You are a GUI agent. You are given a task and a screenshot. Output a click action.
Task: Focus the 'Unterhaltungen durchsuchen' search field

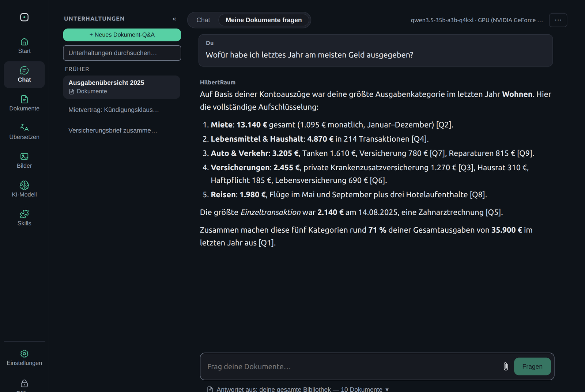(122, 53)
